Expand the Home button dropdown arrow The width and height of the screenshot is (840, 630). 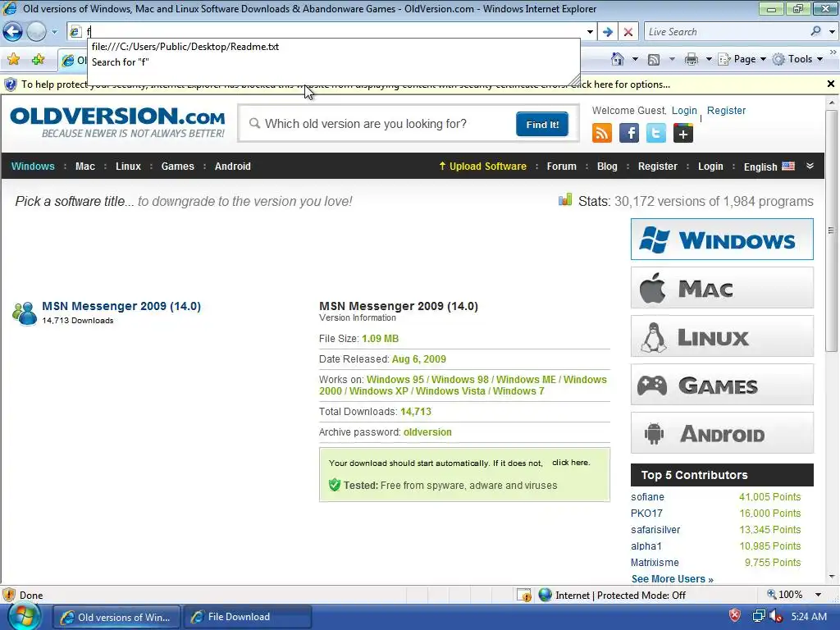coord(635,59)
